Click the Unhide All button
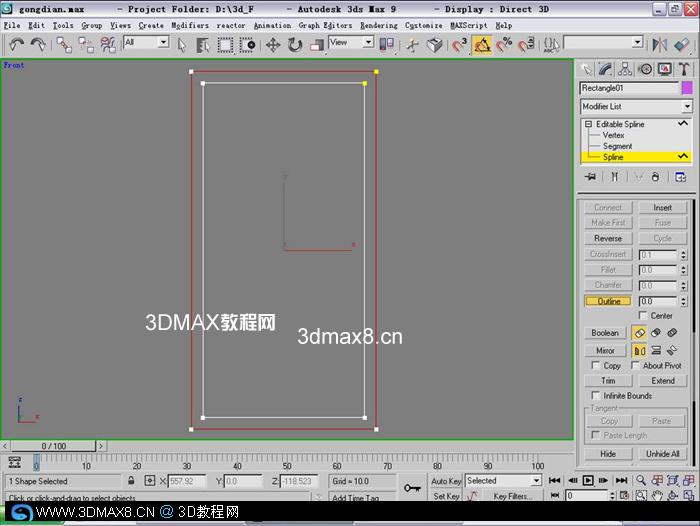 click(662, 454)
